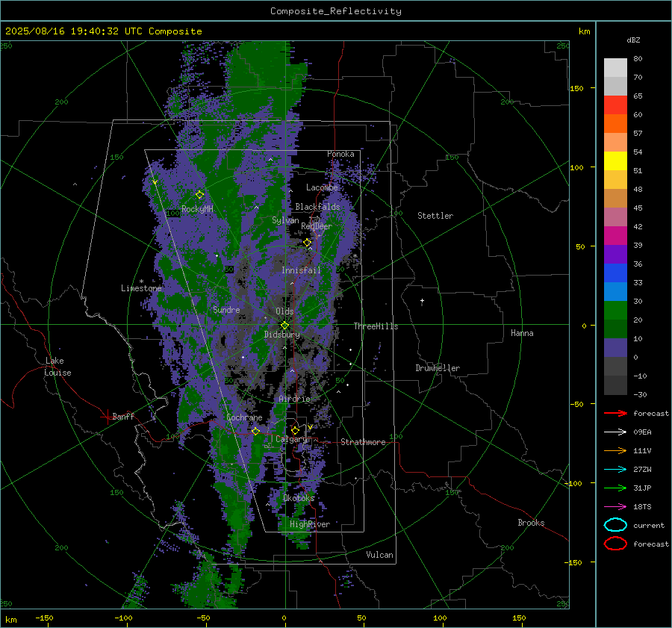Click the Ponoka city label
The image size is (672, 628).
click(340, 154)
